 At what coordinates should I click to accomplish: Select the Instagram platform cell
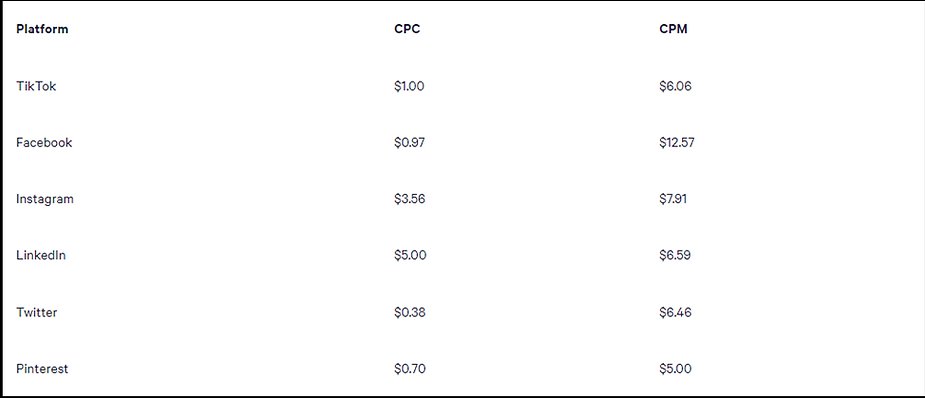pos(45,199)
